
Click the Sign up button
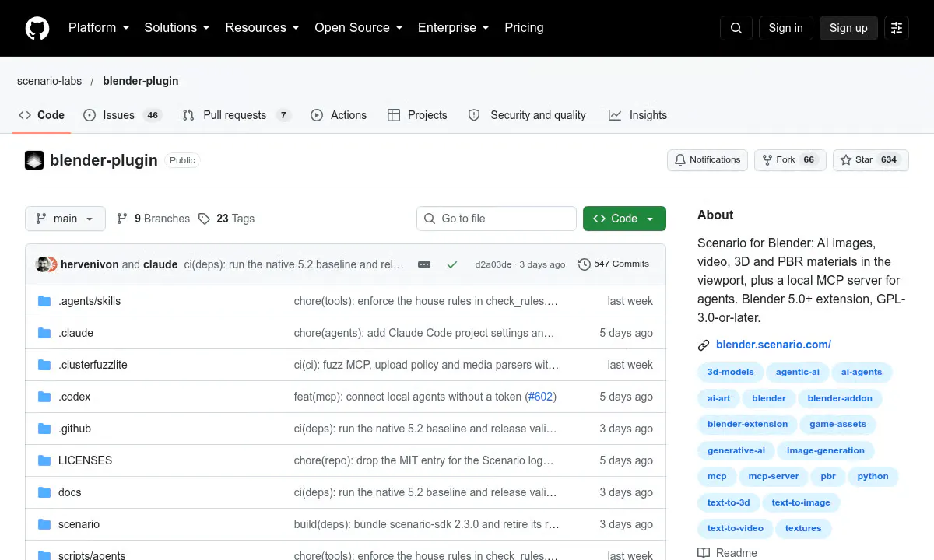point(848,28)
